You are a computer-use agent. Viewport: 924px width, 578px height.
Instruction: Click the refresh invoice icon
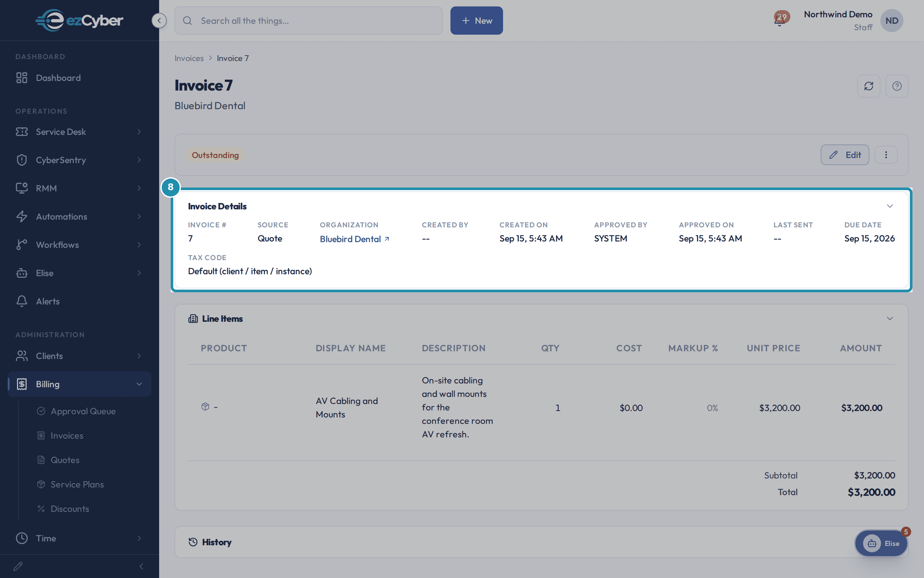[x=868, y=86]
